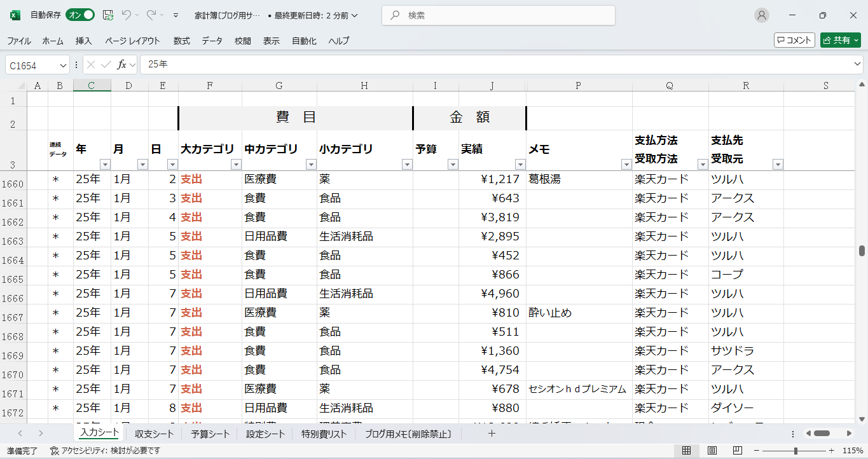Click the Insert Function fx icon

[121, 65]
